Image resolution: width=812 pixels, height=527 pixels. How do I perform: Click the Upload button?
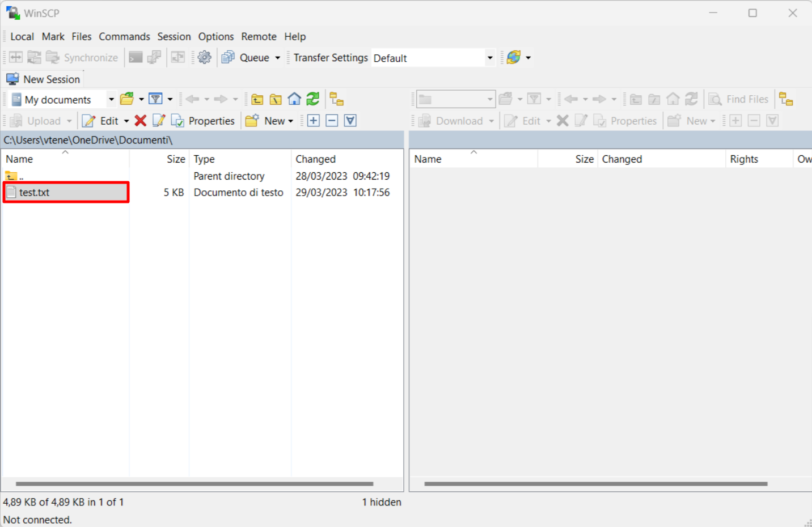[x=36, y=121]
